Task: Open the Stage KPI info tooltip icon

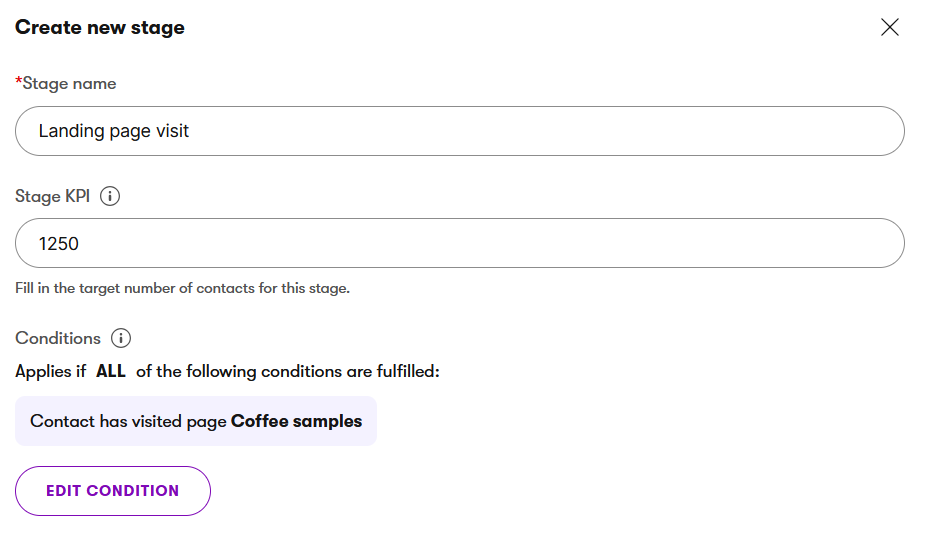Action: point(110,196)
